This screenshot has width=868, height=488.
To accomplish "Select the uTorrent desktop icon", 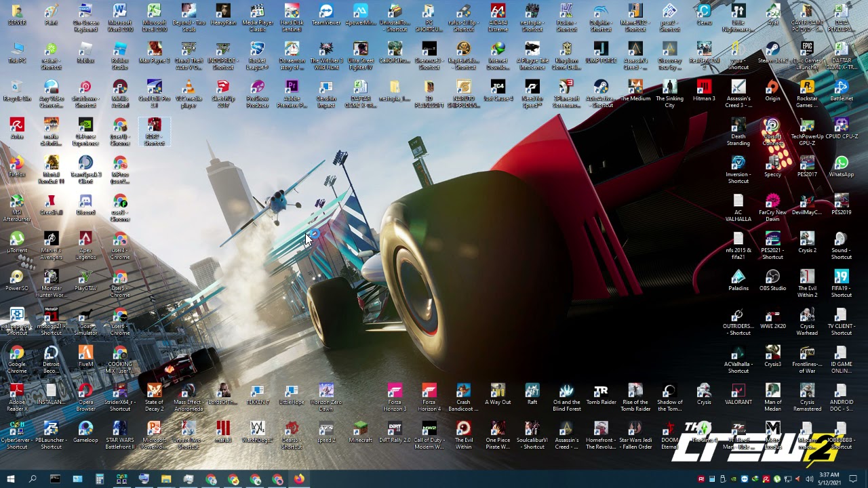I will [17, 243].
